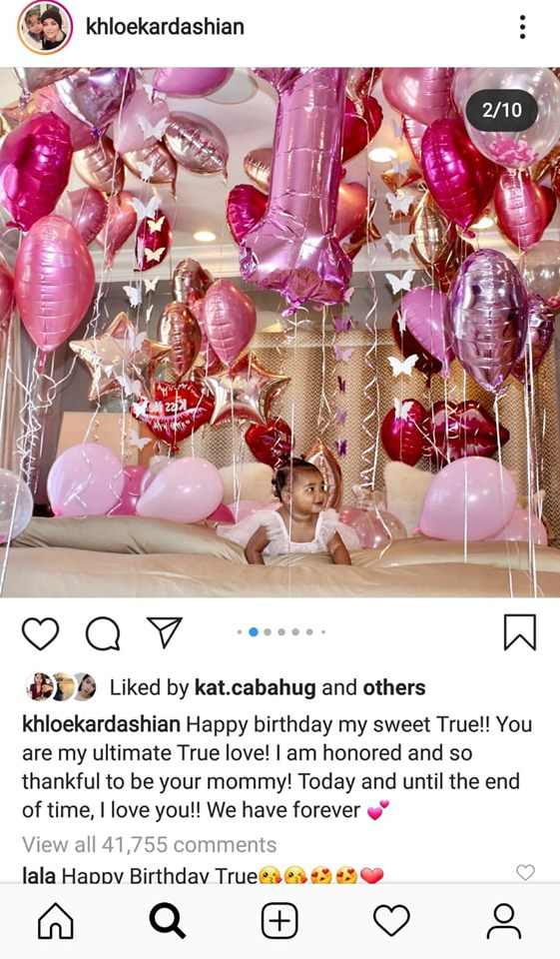The height and width of the screenshot is (959, 560).
Task: Create a new post with plus icon
Action: click(x=280, y=920)
